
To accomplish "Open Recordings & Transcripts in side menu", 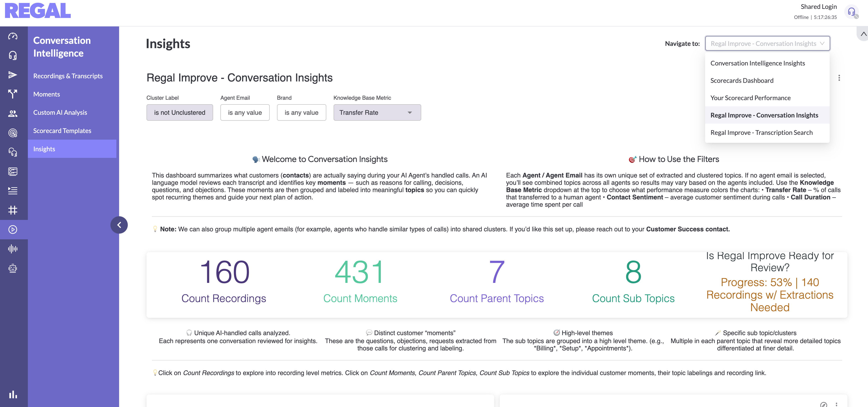I will point(68,76).
